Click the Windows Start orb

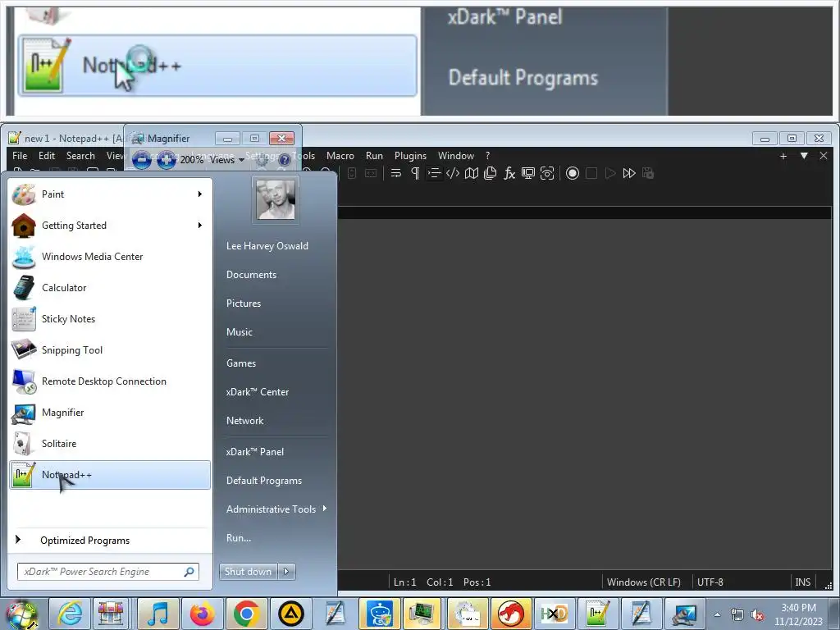pyautogui.click(x=22, y=614)
